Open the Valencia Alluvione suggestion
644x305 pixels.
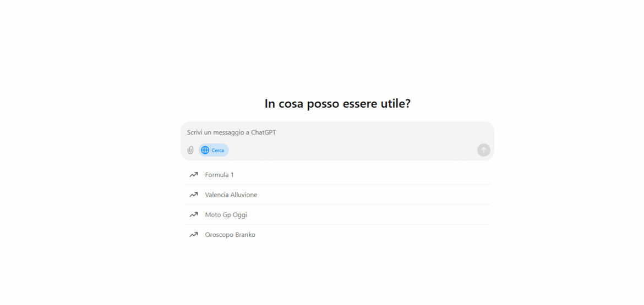[231, 195]
